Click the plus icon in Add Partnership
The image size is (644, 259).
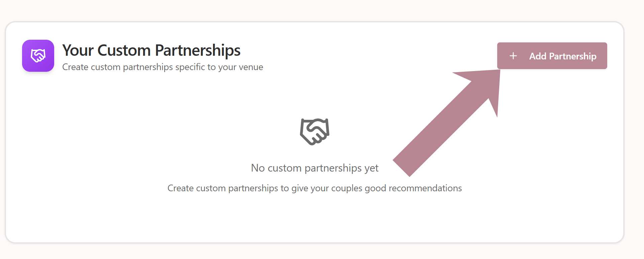513,56
